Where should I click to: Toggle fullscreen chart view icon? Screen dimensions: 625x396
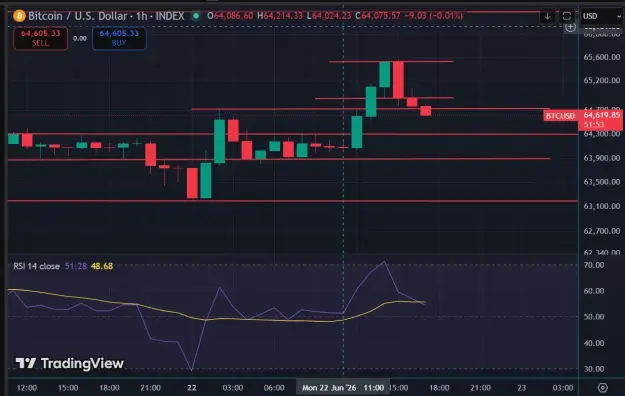click(x=566, y=16)
